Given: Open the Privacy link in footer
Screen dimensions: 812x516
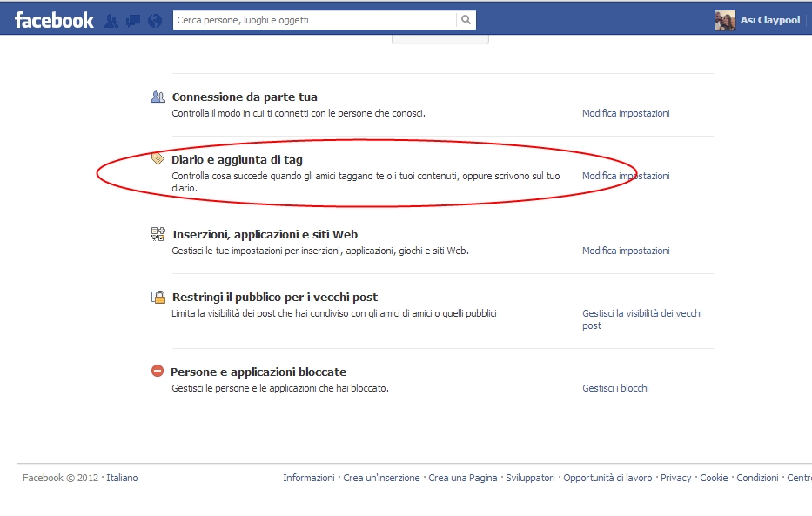Looking at the screenshot, I should [x=675, y=478].
